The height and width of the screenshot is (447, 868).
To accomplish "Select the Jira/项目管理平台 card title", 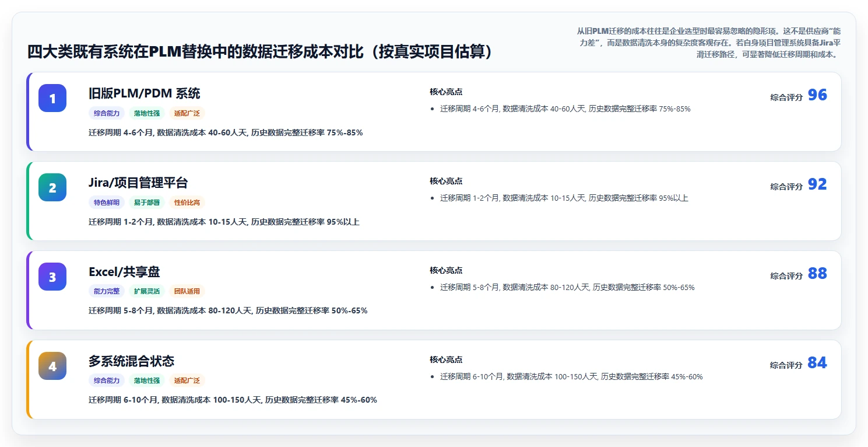I will click(138, 183).
